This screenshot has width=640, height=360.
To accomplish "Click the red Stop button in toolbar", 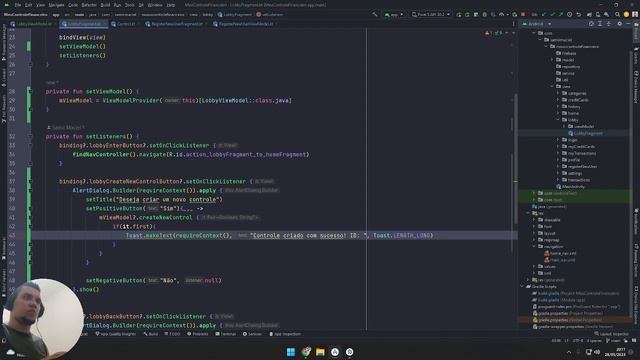I will (x=523, y=14).
